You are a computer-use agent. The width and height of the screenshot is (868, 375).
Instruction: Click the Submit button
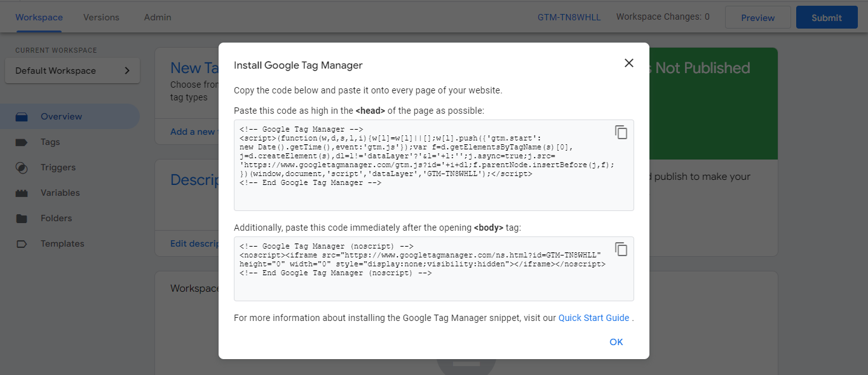826,18
